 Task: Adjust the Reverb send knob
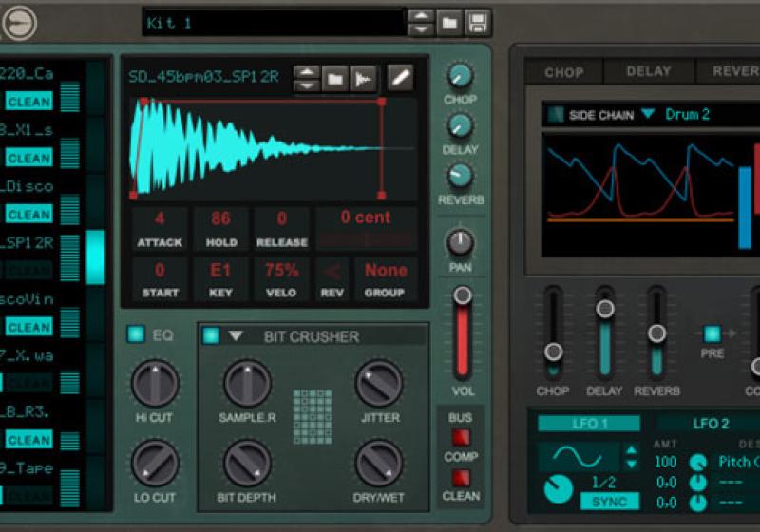460,176
